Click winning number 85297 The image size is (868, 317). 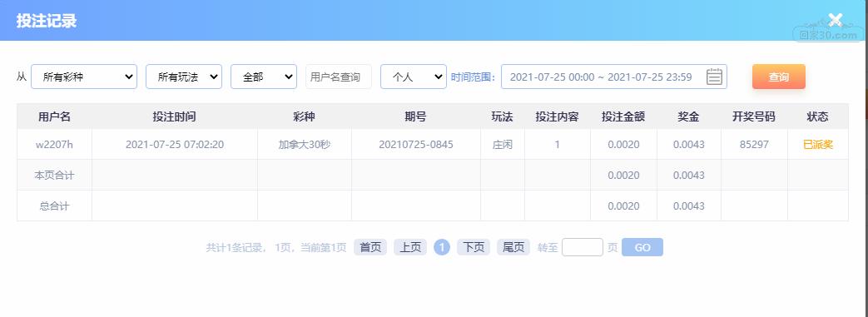coord(754,145)
